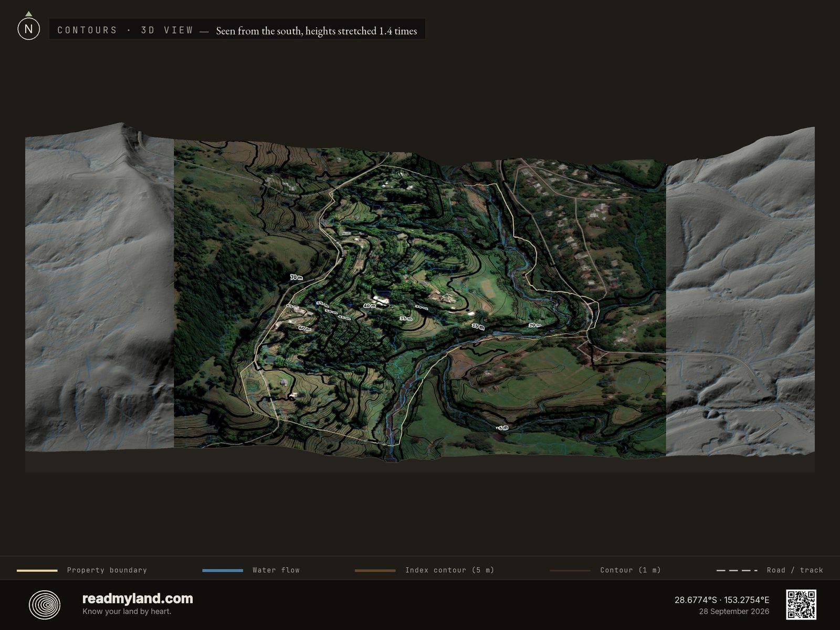
Task: Select the Contour (1 m) legend line
Action: (x=570, y=570)
